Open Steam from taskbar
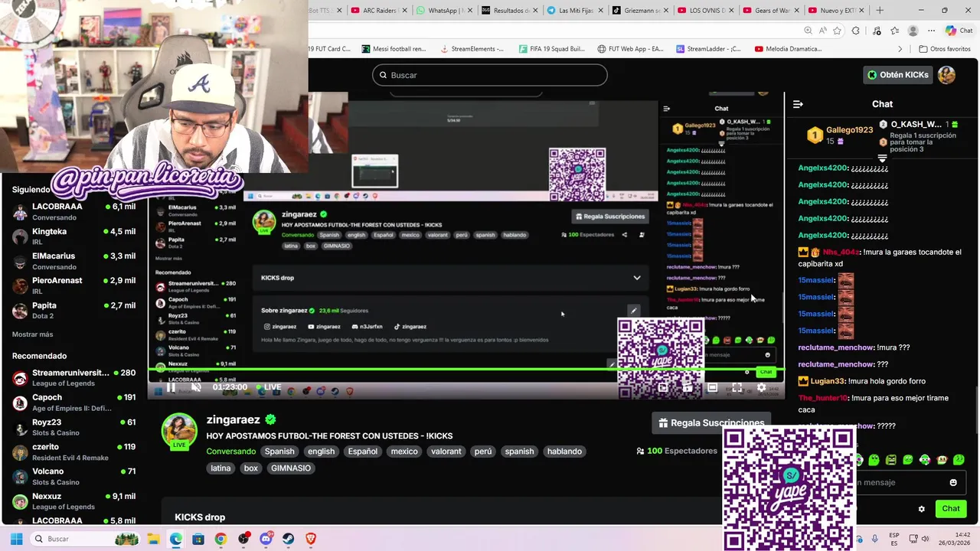 (x=289, y=539)
